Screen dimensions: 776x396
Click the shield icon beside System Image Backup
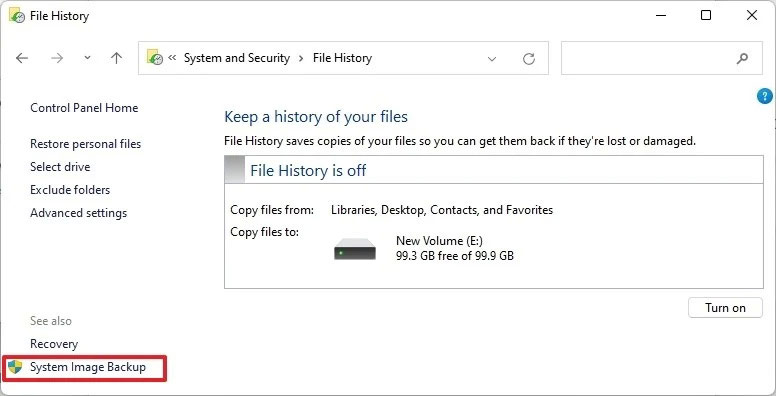[x=15, y=367]
